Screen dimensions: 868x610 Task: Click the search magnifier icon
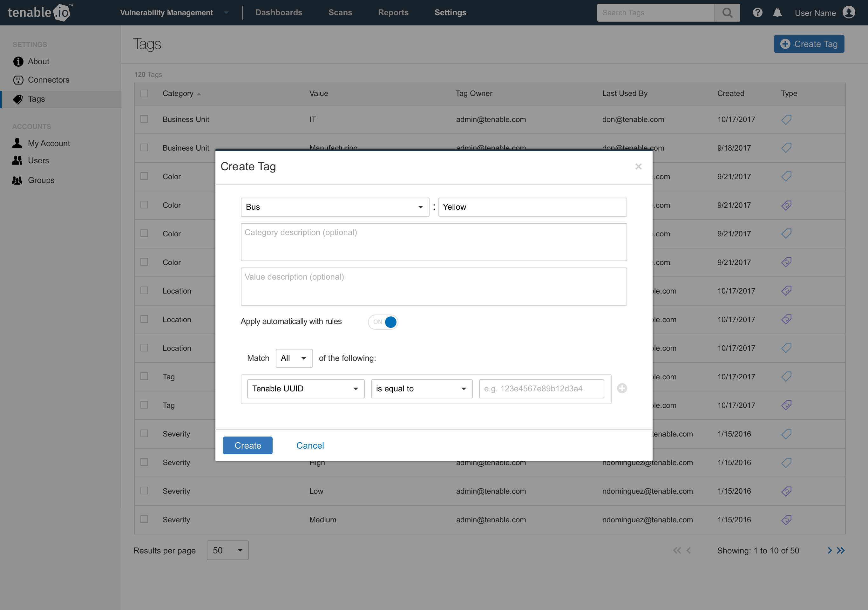pos(727,12)
